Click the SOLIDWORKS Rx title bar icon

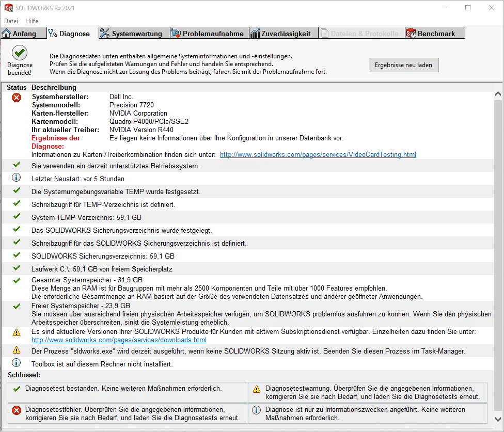[x=9, y=8]
